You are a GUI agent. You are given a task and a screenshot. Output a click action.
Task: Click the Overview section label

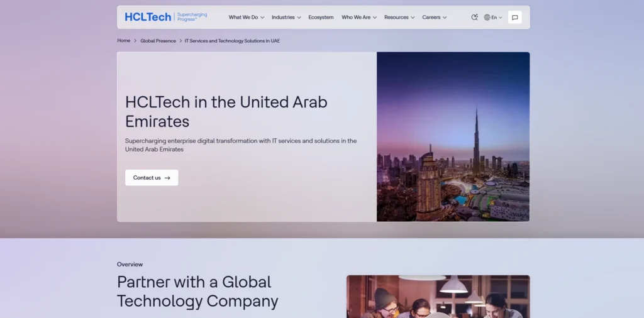pyautogui.click(x=130, y=264)
